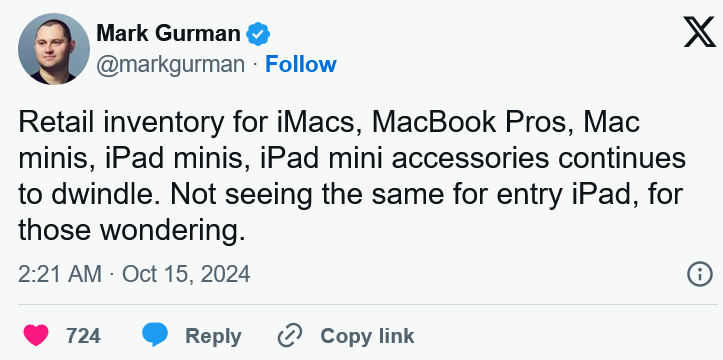Screen dimensions: 723x360
Task: Click the tweet's first line about retail inventory
Action: tap(329, 123)
